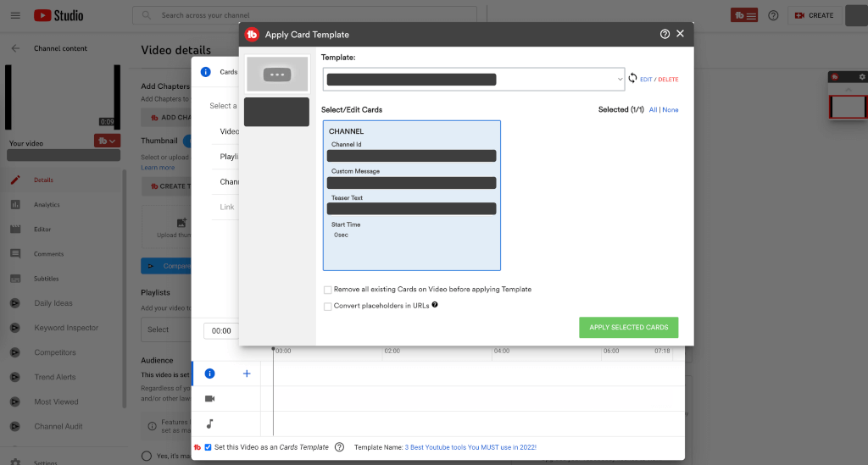Click Apply Selected Cards button
868x465 pixels.
coord(628,328)
